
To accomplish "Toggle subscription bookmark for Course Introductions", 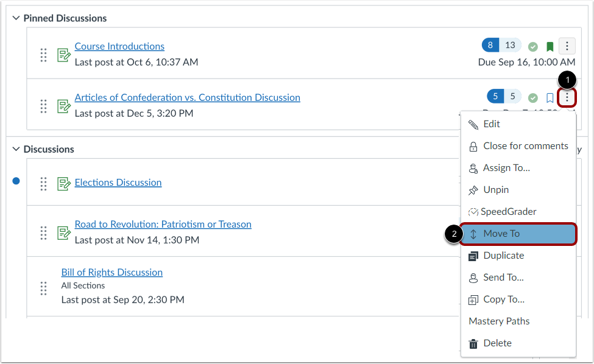I will pyautogui.click(x=550, y=46).
